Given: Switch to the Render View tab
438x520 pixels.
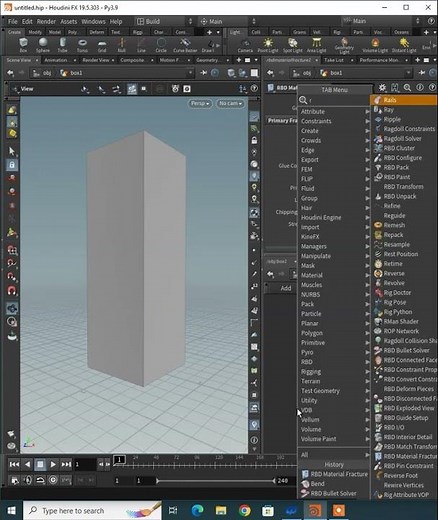Looking at the screenshot, I should 95,60.
